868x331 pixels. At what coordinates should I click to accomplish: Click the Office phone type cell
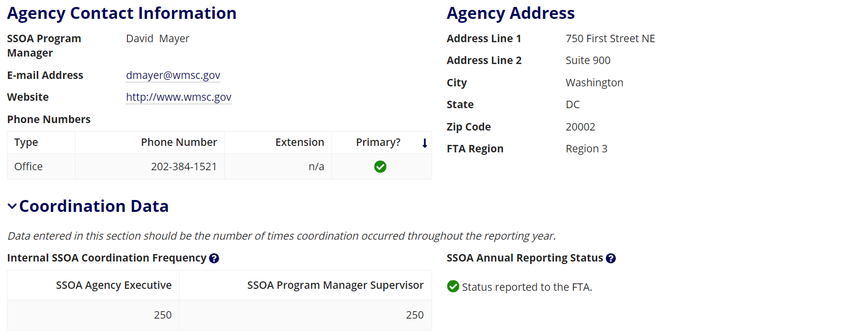[29, 167]
